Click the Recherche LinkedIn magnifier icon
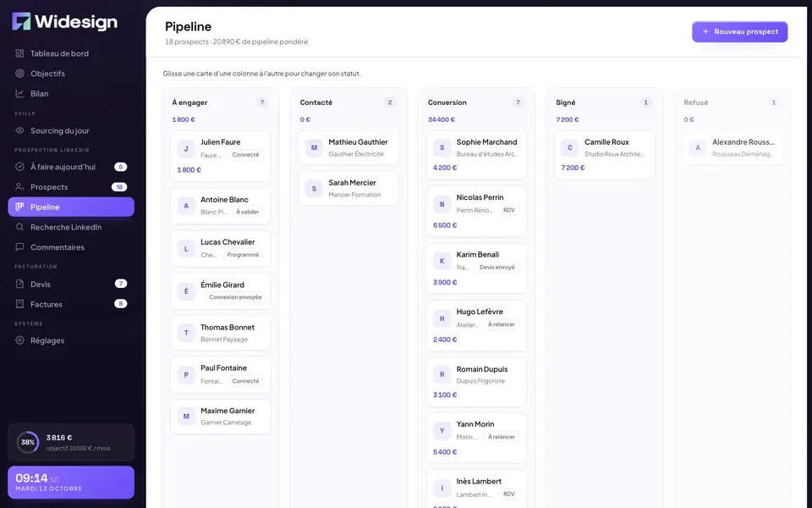The width and height of the screenshot is (812, 508). pyautogui.click(x=19, y=227)
